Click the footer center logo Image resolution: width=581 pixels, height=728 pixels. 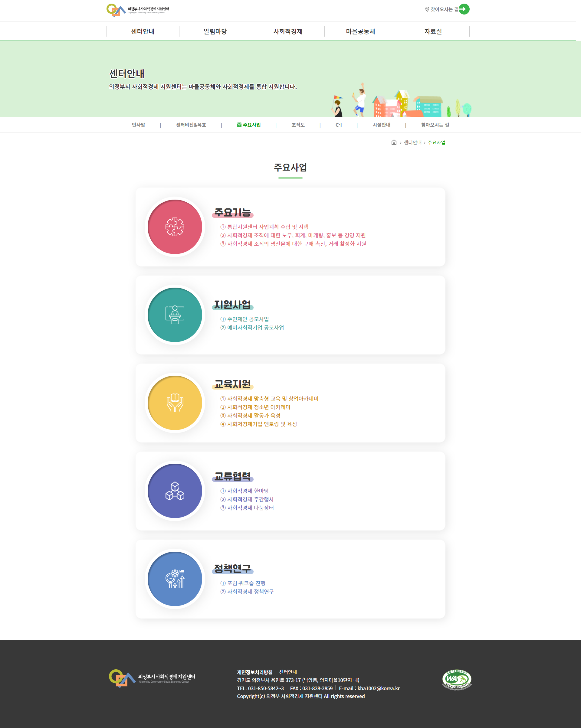pos(152,678)
